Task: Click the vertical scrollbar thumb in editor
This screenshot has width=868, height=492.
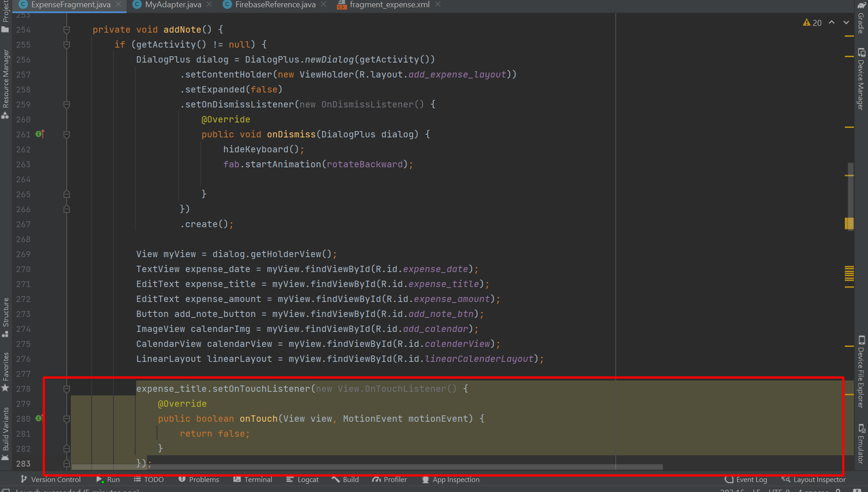Action: point(851,196)
